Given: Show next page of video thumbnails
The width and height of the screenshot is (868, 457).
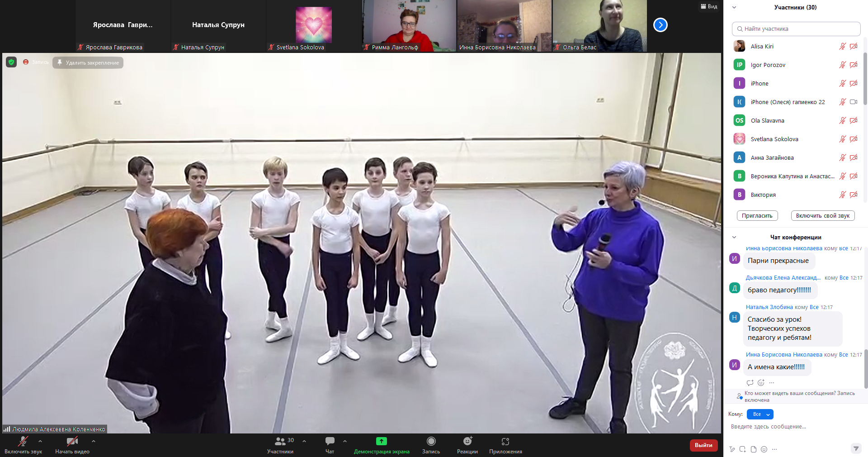Looking at the screenshot, I should [660, 25].
